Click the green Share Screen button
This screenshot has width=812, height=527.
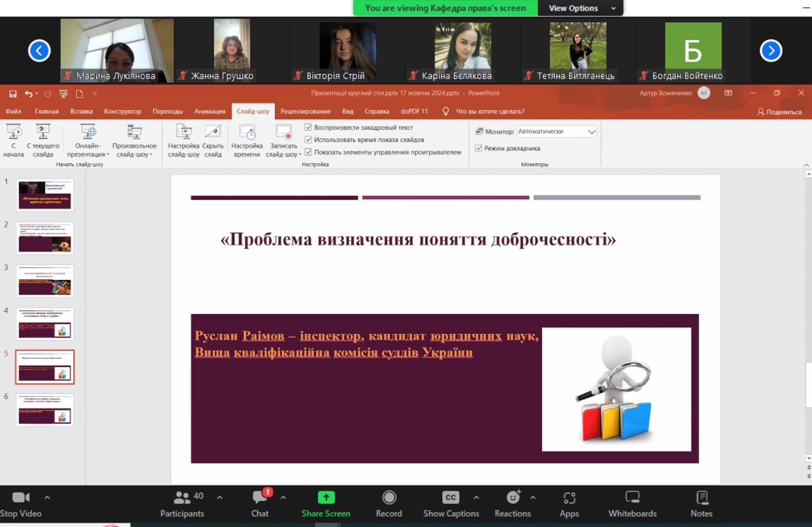(326, 503)
